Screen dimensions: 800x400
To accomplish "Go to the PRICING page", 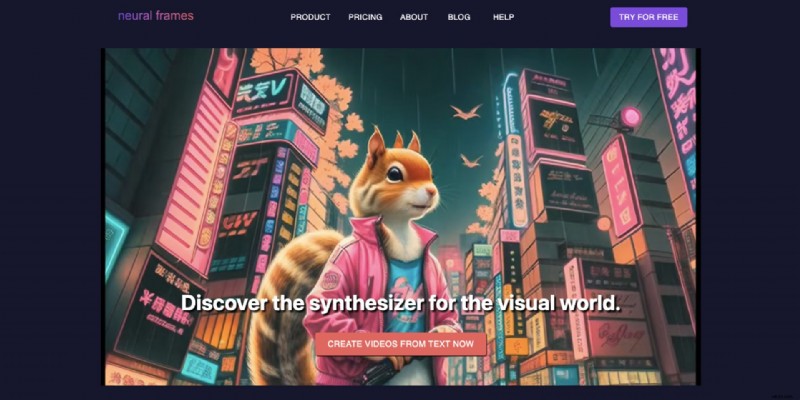I will coord(365,17).
